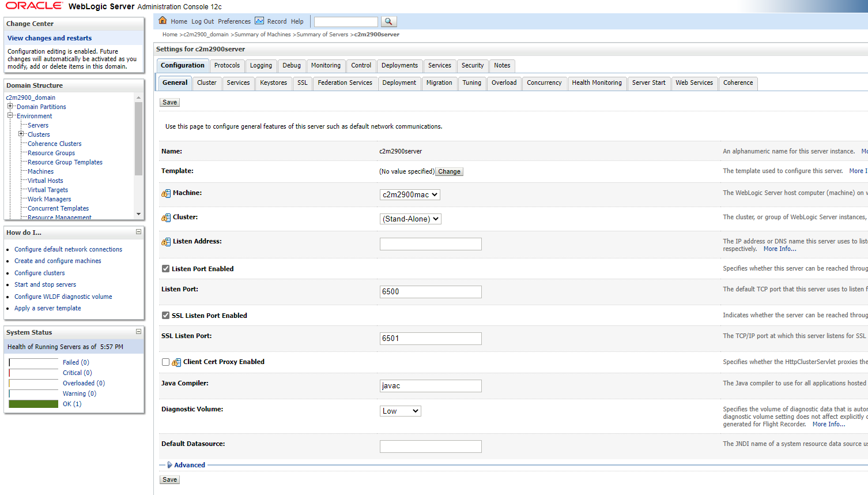Screen dimensions: 868x495
Task: Click the Change template button
Action: tap(449, 171)
